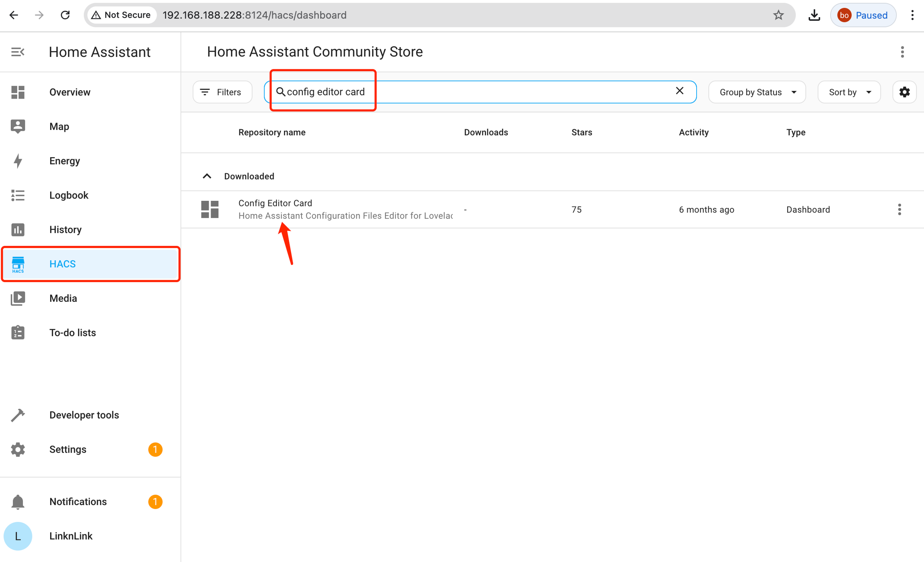The image size is (924, 562).
Task: Sort by the Stars column header
Action: pyautogui.click(x=582, y=132)
